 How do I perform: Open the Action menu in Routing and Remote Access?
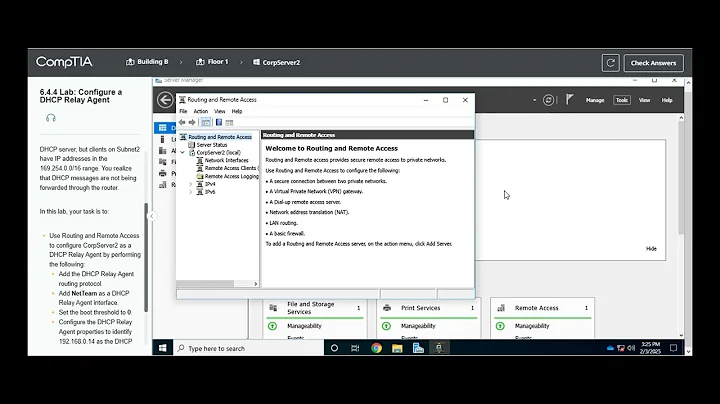coord(201,111)
